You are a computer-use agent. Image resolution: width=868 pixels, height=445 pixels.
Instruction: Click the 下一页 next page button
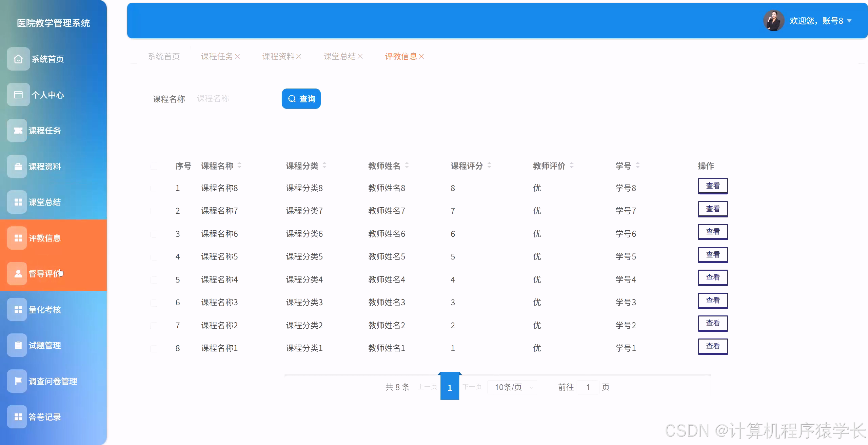[472, 387]
